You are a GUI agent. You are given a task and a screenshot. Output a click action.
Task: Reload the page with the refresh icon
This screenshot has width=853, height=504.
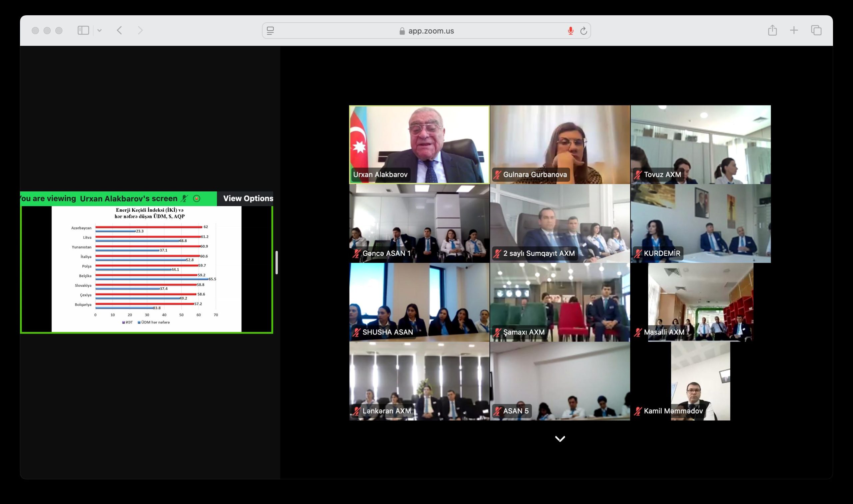[583, 31]
